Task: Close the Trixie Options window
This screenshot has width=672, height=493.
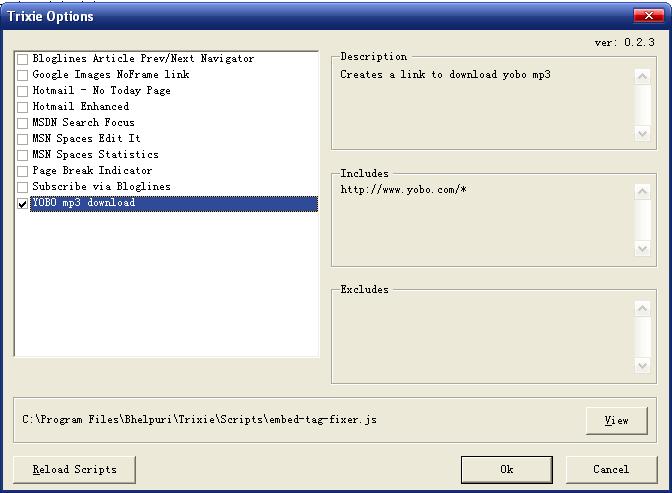Action: [648, 16]
